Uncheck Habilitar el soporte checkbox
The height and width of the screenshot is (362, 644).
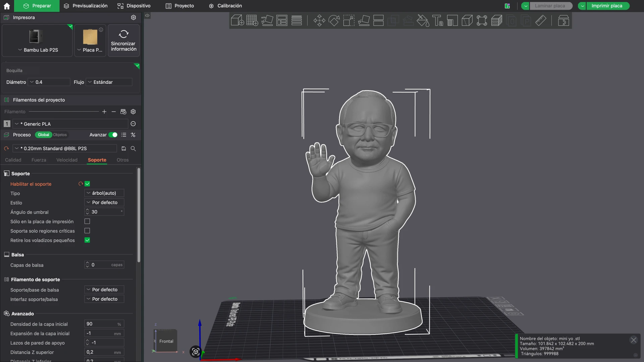pyautogui.click(x=87, y=184)
